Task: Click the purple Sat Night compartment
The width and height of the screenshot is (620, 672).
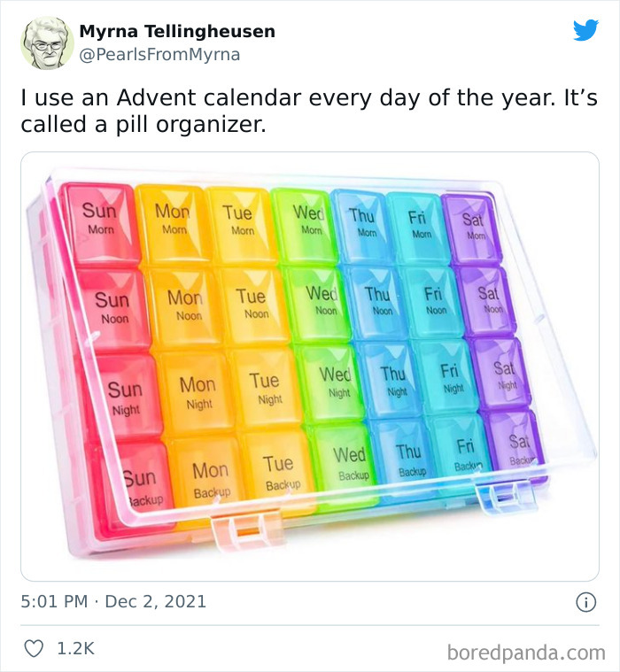Action: pyautogui.click(x=502, y=372)
